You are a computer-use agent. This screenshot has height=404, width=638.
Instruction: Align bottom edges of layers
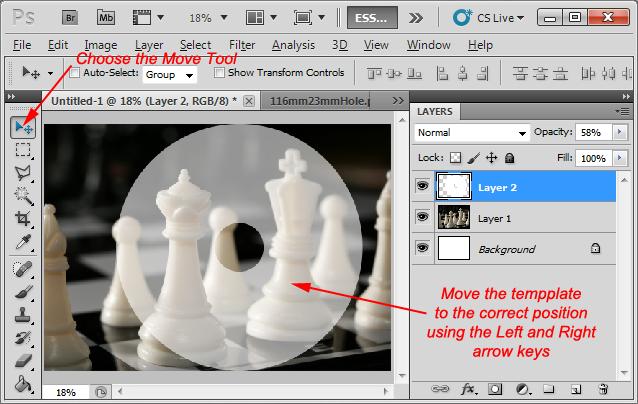tap(414, 74)
